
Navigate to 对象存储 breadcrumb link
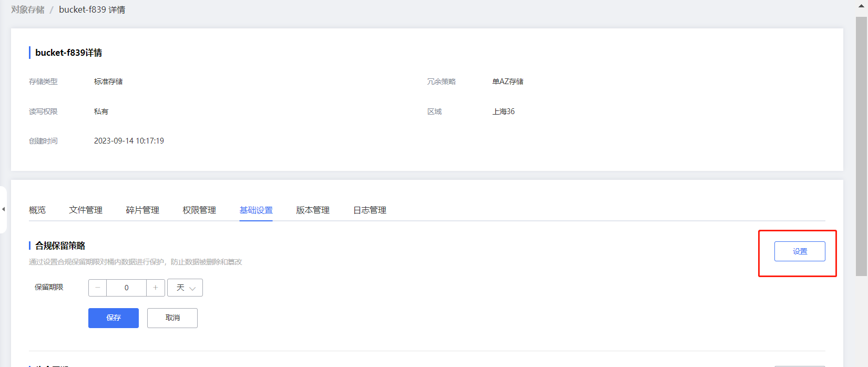[x=28, y=9]
